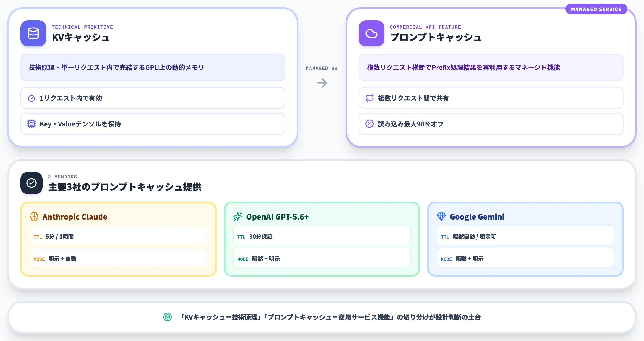
Task: Click the Key・Valueテンソルを保持 row
Action: [153, 124]
